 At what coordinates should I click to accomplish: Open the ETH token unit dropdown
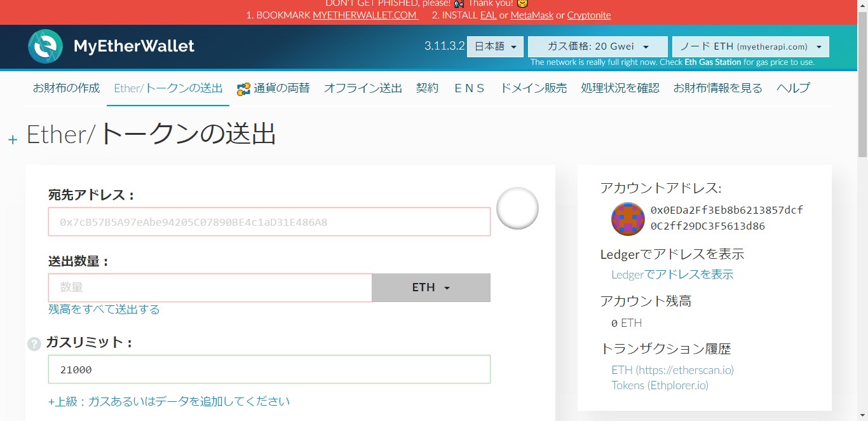(431, 287)
